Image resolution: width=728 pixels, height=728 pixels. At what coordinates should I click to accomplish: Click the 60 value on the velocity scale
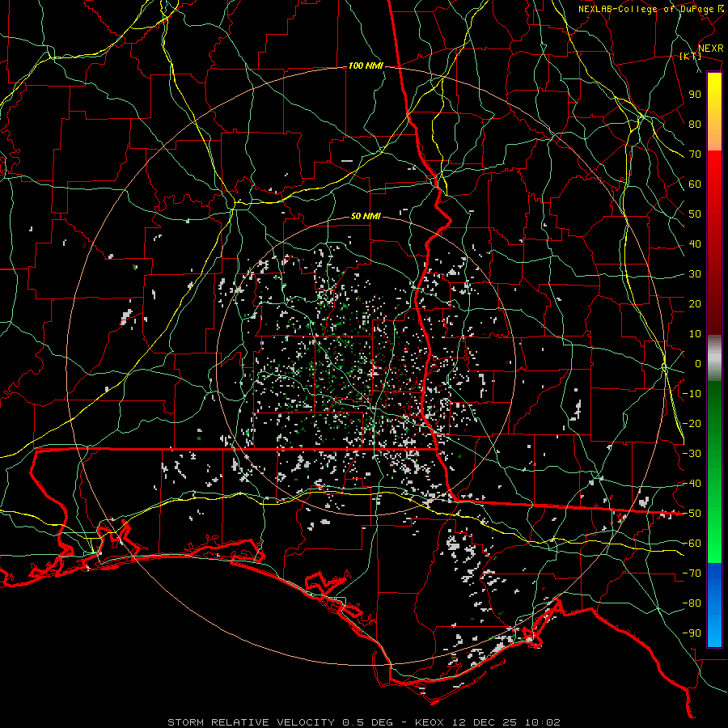pyautogui.click(x=695, y=184)
